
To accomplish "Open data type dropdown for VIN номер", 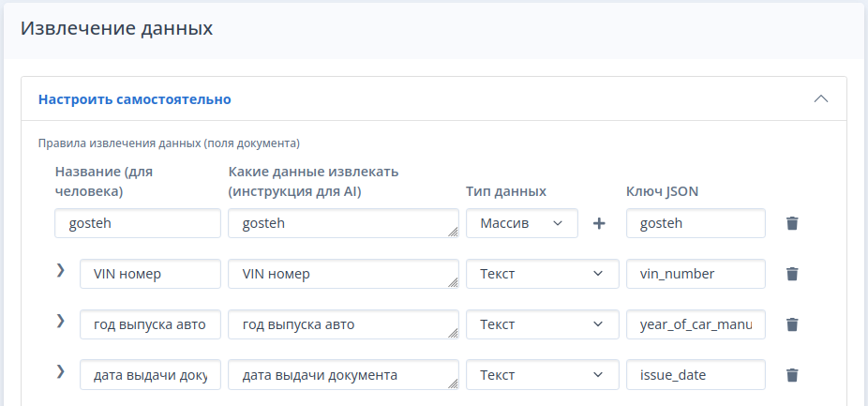I will 542,274.
